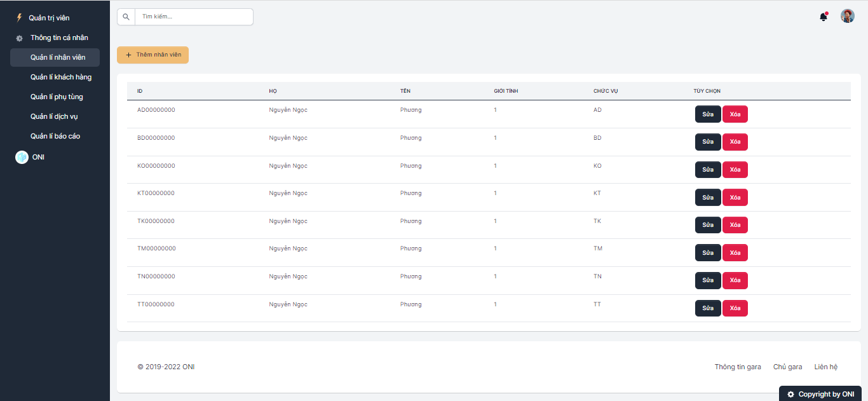This screenshot has width=868, height=401.
Task: Focus the Tìm kiếm search field
Action: [x=194, y=17]
